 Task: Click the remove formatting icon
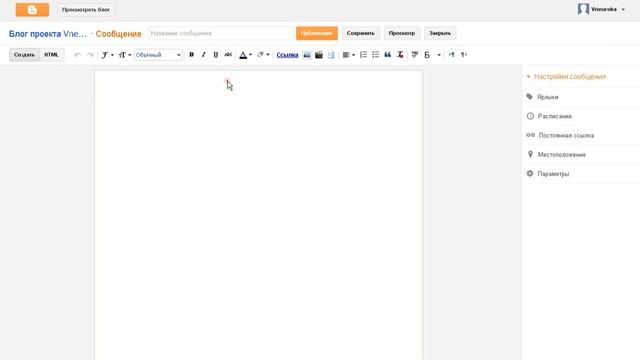coord(400,55)
